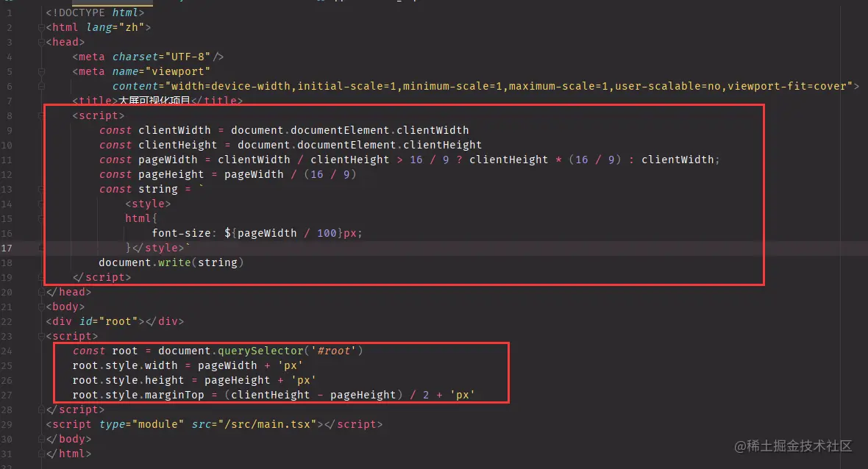
Task: Click line number 29 in the gutter
Action: (7, 425)
